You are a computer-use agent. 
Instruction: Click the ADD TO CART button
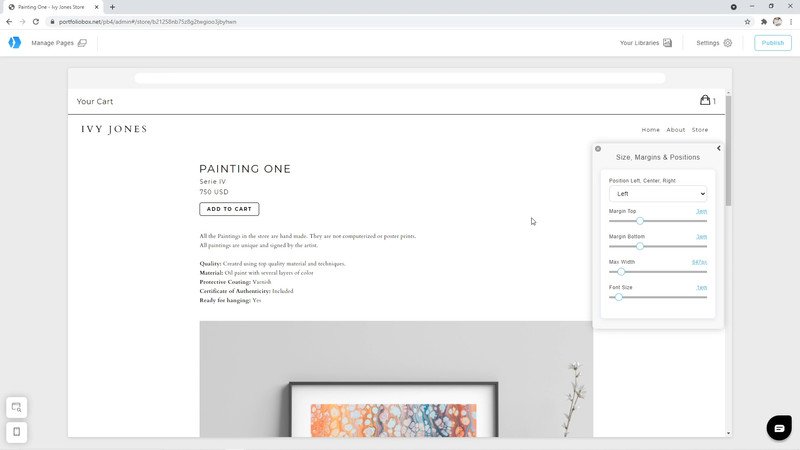pyautogui.click(x=229, y=209)
